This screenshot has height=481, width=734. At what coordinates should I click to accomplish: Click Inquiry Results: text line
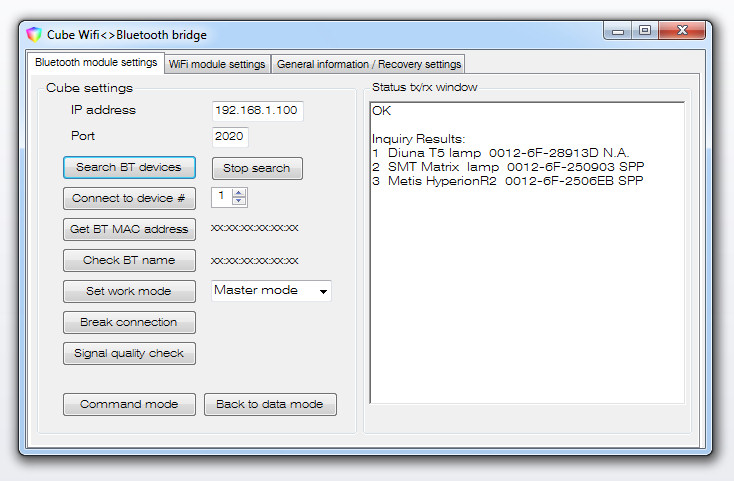pyautogui.click(x=418, y=139)
